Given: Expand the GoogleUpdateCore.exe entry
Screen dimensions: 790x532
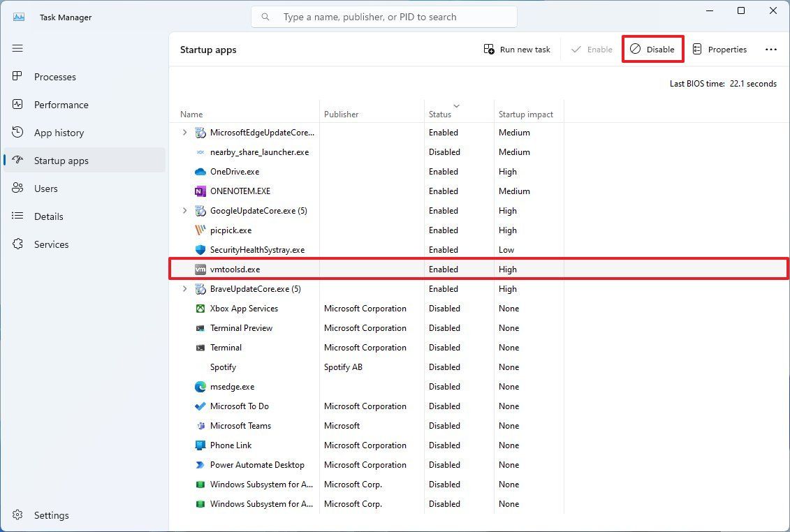Looking at the screenshot, I should 184,210.
